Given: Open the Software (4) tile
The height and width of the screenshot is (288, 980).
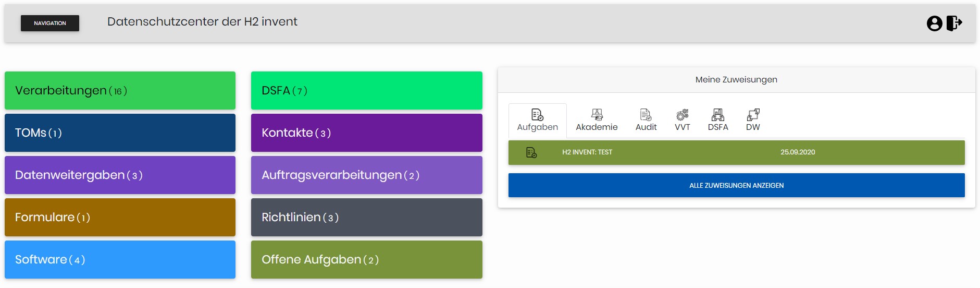Looking at the screenshot, I should [x=120, y=259].
